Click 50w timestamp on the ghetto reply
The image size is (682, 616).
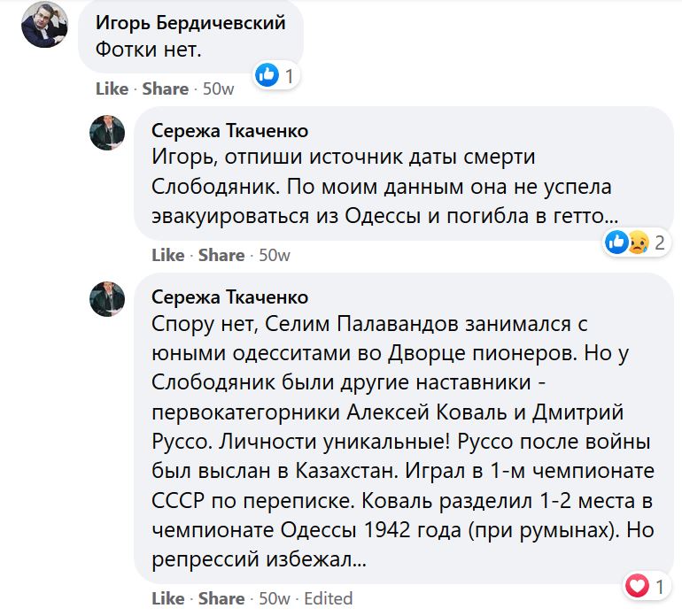[x=274, y=255]
